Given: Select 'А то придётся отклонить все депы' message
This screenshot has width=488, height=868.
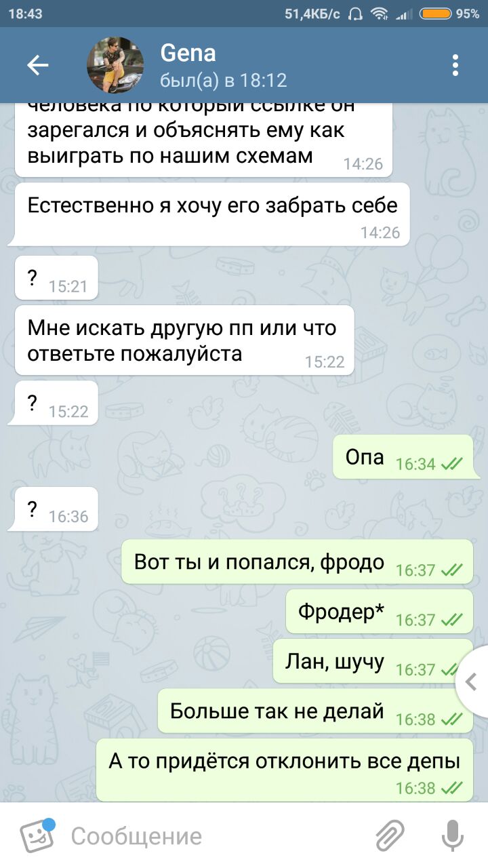Looking at the screenshot, I should point(285,770).
